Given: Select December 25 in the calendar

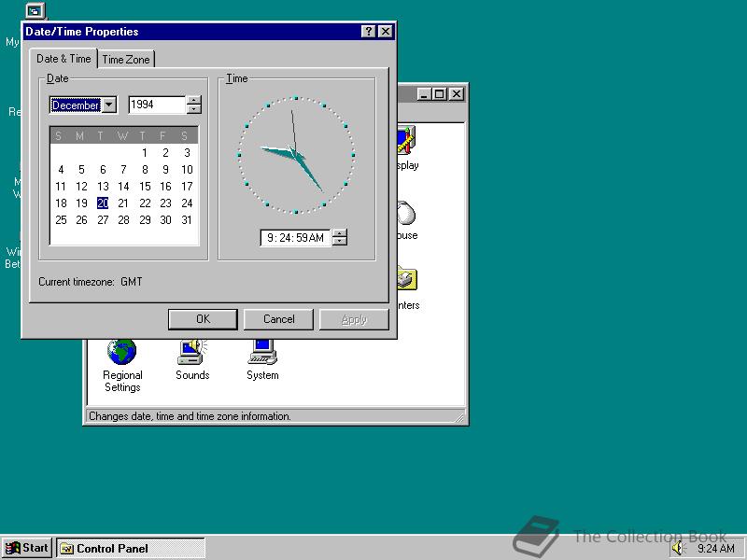Looking at the screenshot, I should (x=60, y=220).
